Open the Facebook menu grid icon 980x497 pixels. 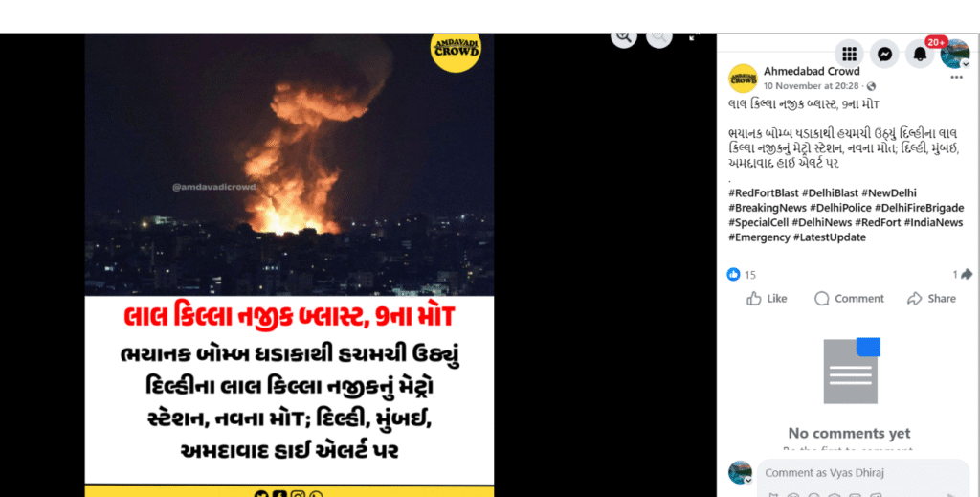point(850,55)
